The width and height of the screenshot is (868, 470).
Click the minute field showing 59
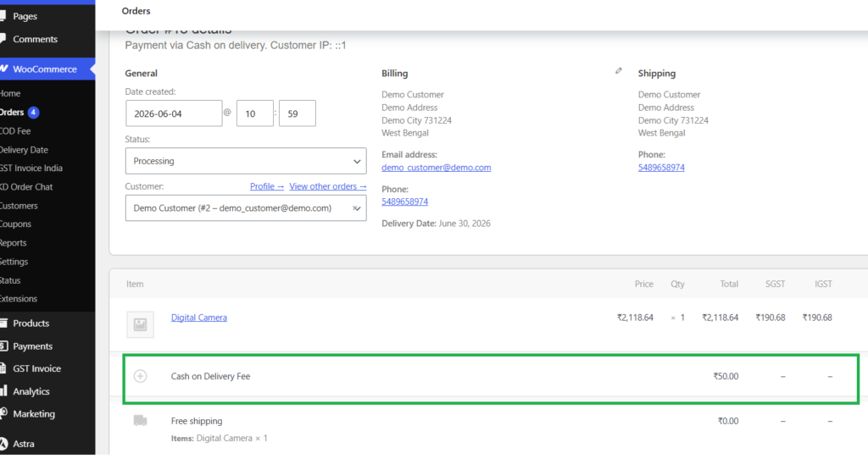coord(298,113)
